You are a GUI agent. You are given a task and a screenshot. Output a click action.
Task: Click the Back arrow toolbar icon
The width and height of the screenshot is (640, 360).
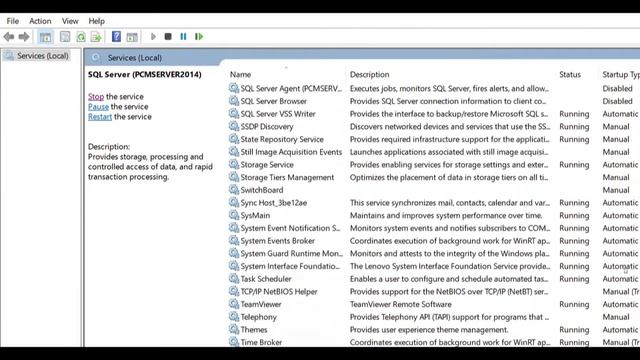9,37
